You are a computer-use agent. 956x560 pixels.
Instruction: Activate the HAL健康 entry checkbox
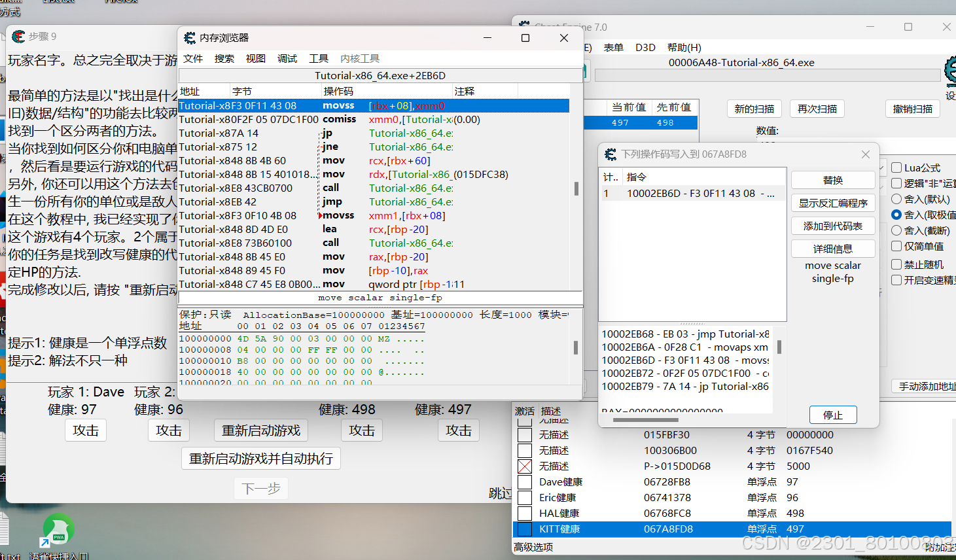525,514
